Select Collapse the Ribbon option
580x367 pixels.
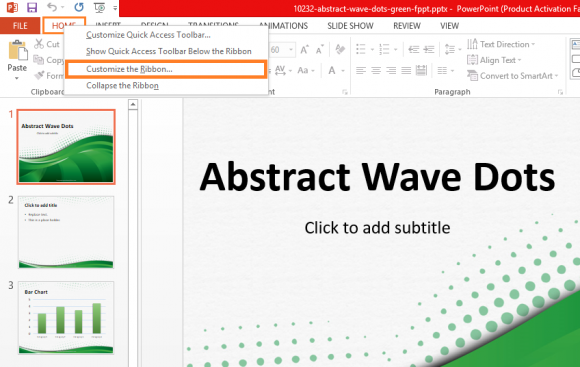point(122,85)
